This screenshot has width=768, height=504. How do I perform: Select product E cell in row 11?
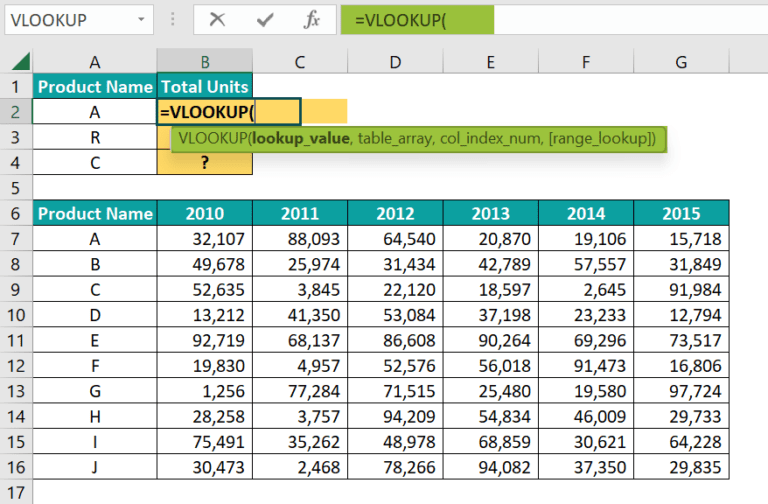95,340
